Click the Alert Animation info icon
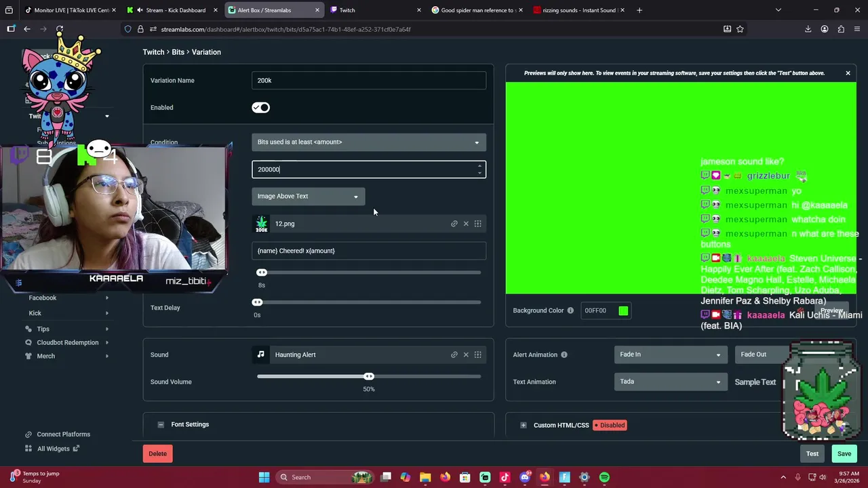This screenshot has height=488, width=868. pyautogui.click(x=564, y=354)
